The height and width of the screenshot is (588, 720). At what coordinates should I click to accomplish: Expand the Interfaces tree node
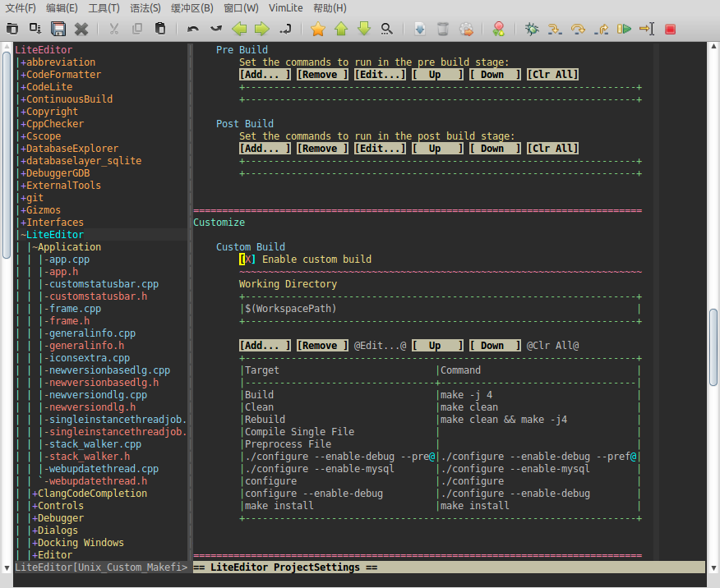(x=23, y=223)
